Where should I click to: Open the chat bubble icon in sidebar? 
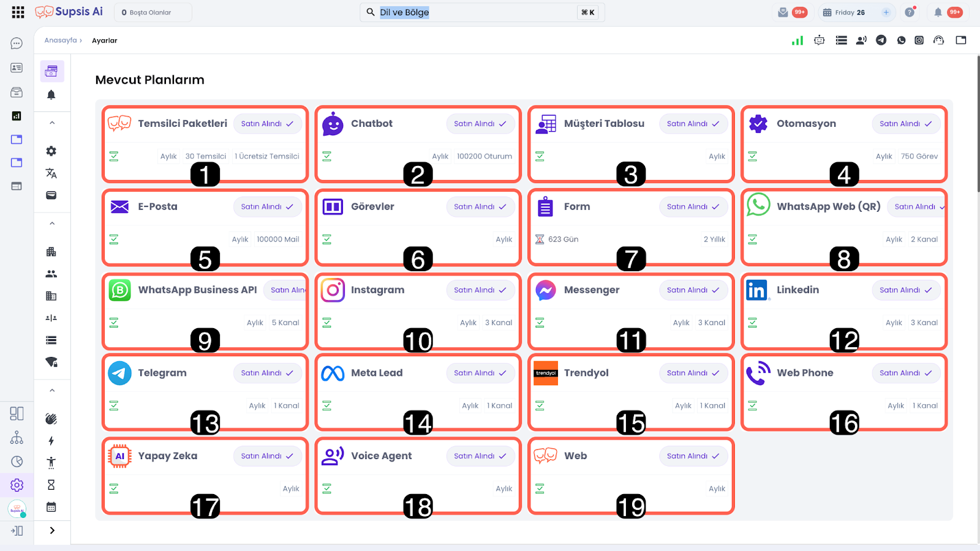tap(17, 43)
